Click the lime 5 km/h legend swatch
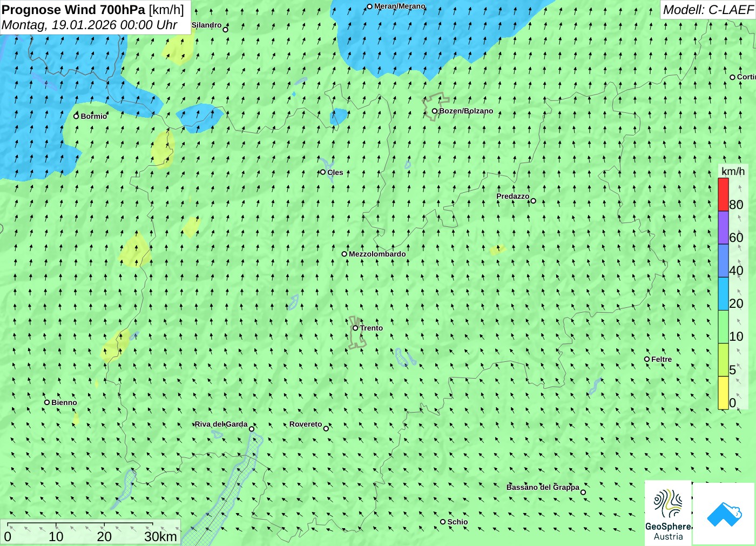The width and height of the screenshot is (756, 546). 723,360
